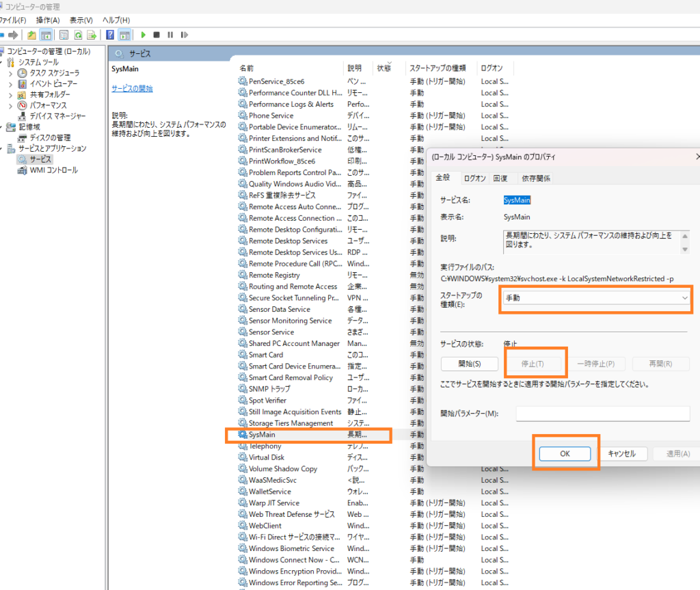The height and width of the screenshot is (590, 700).
Task: Click the blue Help question mark icon
Action: pos(110,35)
